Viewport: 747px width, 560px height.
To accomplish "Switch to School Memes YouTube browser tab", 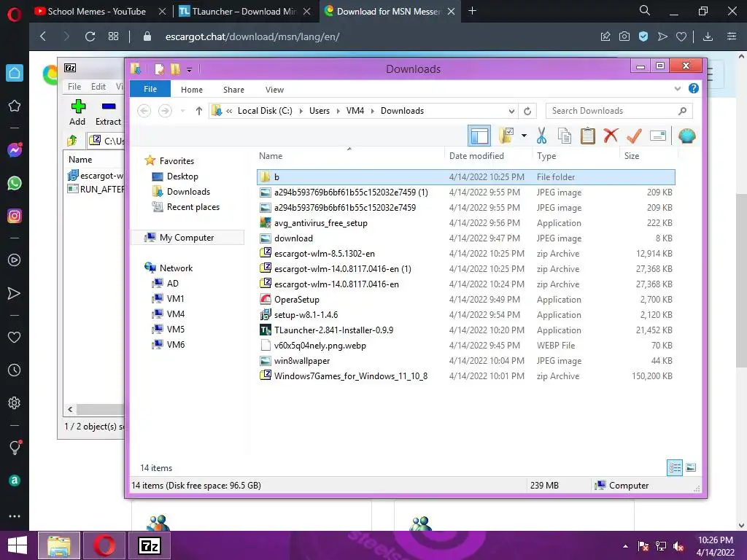I will [97, 12].
